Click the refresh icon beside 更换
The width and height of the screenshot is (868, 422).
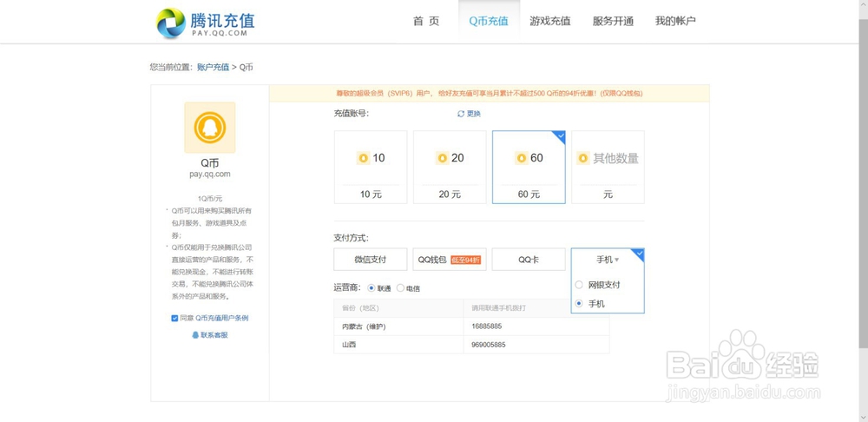[461, 114]
